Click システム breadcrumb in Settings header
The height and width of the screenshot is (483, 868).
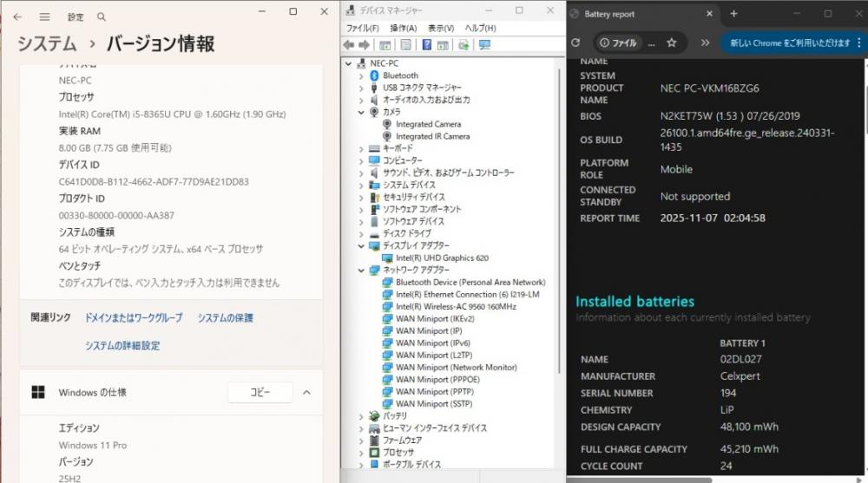(47, 43)
